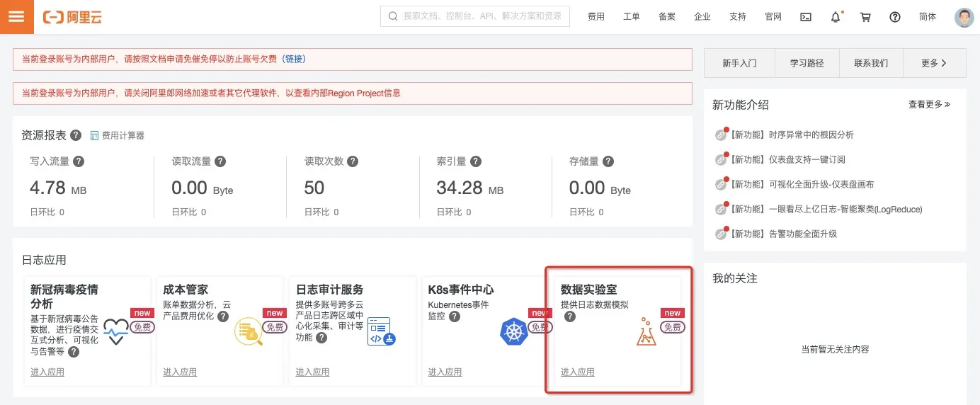Image resolution: width=980 pixels, height=405 pixels.
Task: Click help icon on 成本管家 card
Action: pos(223,316)
